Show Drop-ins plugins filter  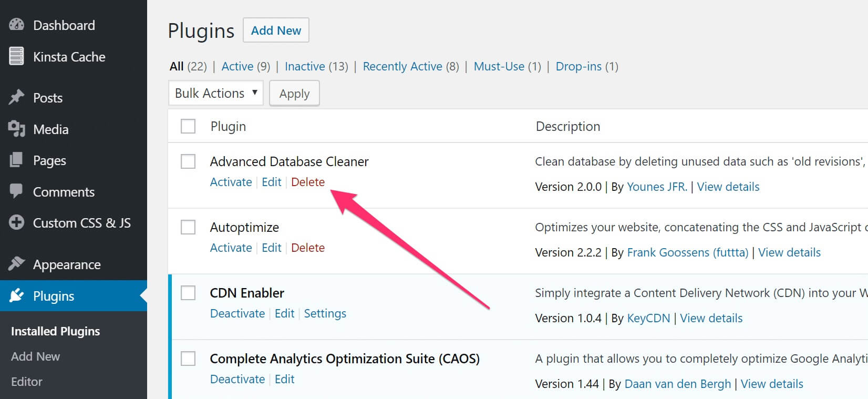tap(578, 66)
